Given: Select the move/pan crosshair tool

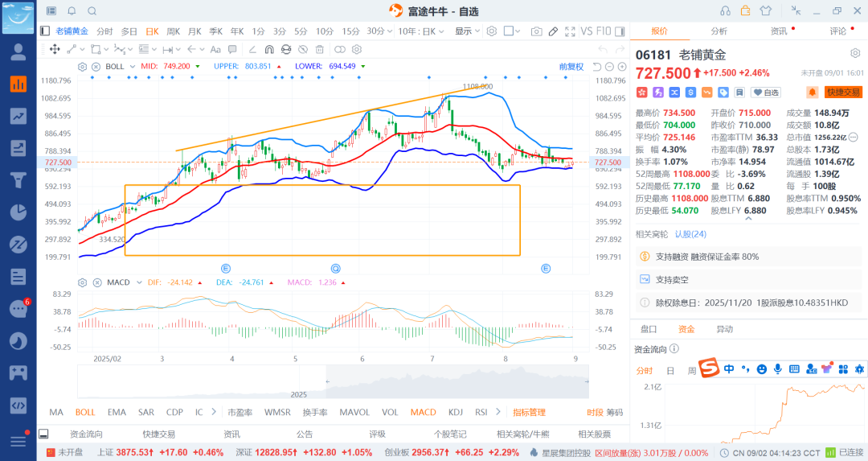Looking at the screenshot, I should click(x=55, y=49).
